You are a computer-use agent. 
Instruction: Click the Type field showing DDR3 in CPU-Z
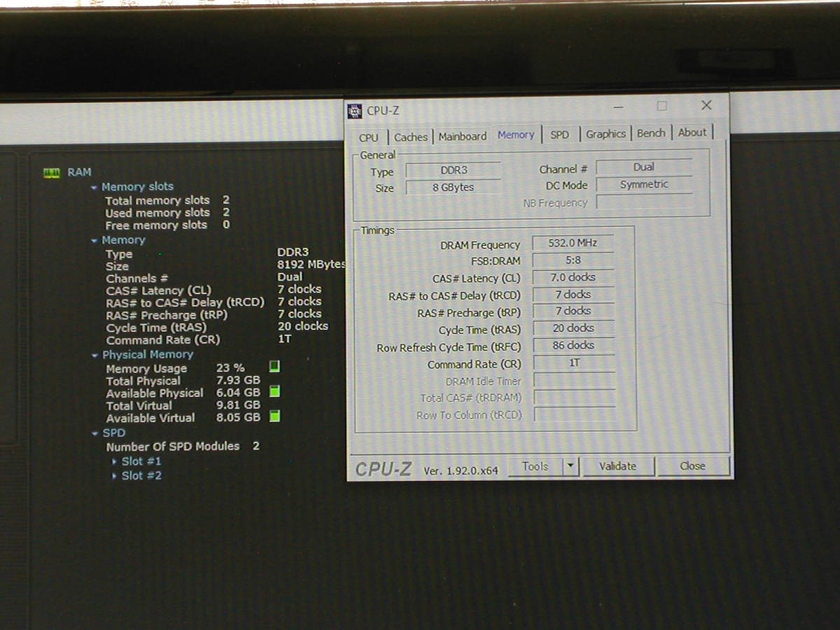454,170
